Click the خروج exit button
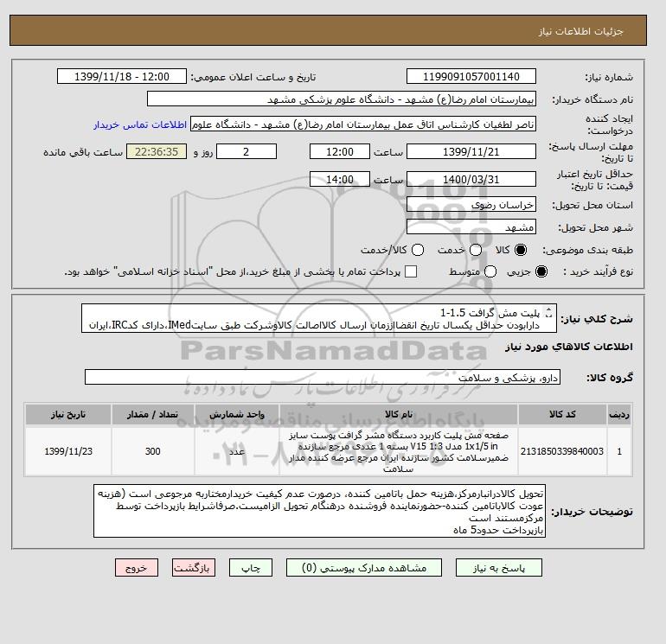Viewport: 666px width, 644px height. (x=137, y=568)
